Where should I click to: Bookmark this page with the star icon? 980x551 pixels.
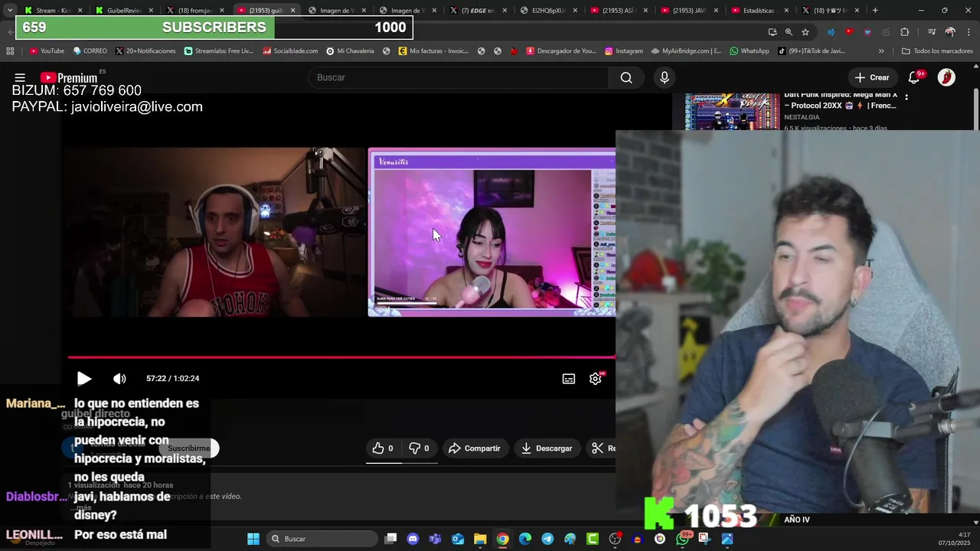[805, 32]
